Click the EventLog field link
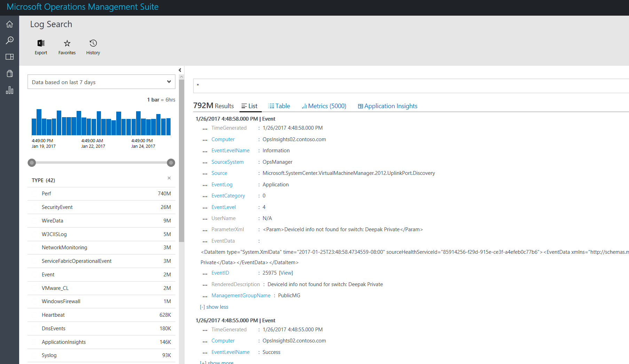The image size is (629, 364). (x=222, y=185)
